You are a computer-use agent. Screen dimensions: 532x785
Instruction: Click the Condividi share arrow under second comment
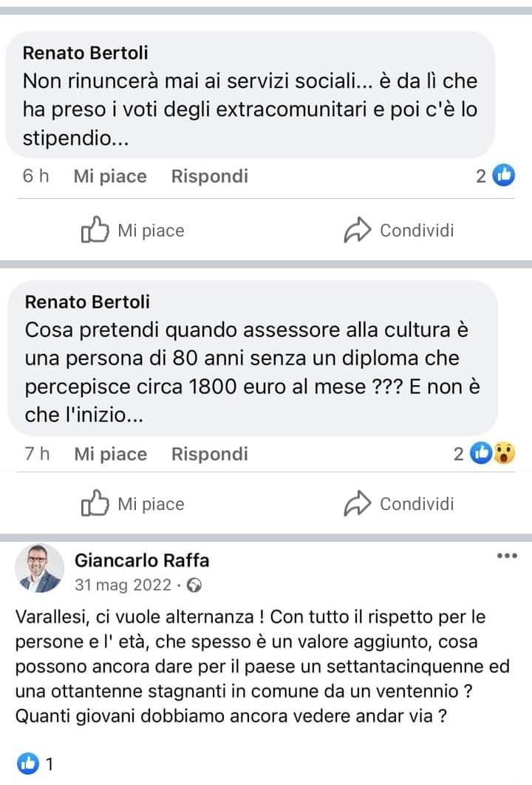tap(357, 504)
